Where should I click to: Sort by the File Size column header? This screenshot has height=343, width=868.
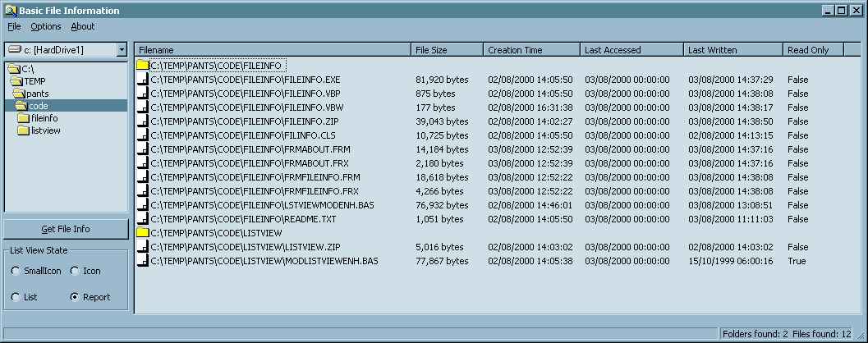click(446, 50)
